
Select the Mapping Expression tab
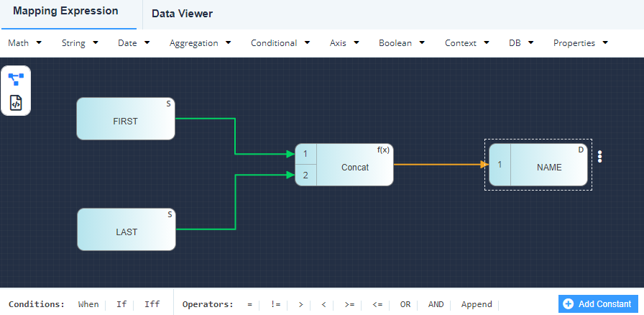pos(65,12)
